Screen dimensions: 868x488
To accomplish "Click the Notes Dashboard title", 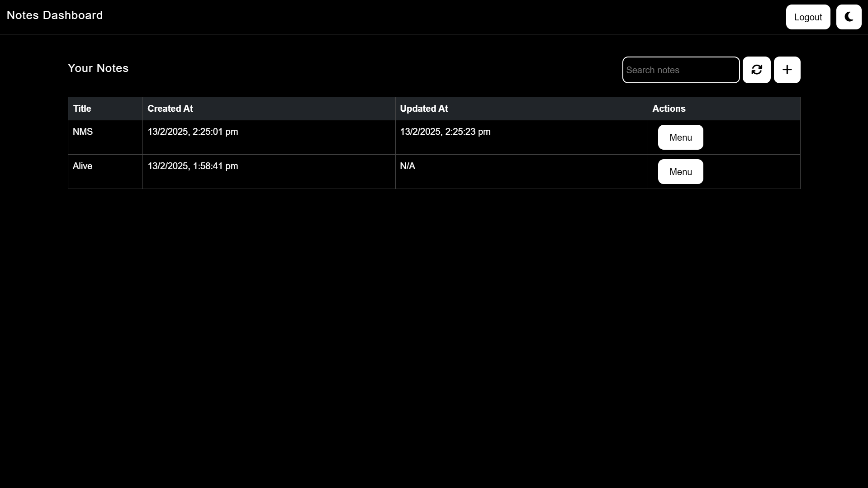I will pos(54,15).
